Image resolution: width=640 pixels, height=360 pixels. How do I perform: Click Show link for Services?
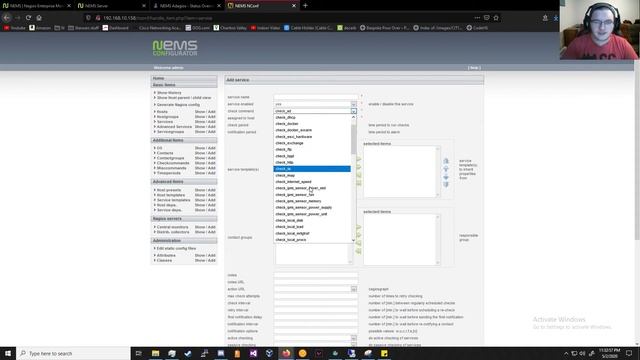199,122
